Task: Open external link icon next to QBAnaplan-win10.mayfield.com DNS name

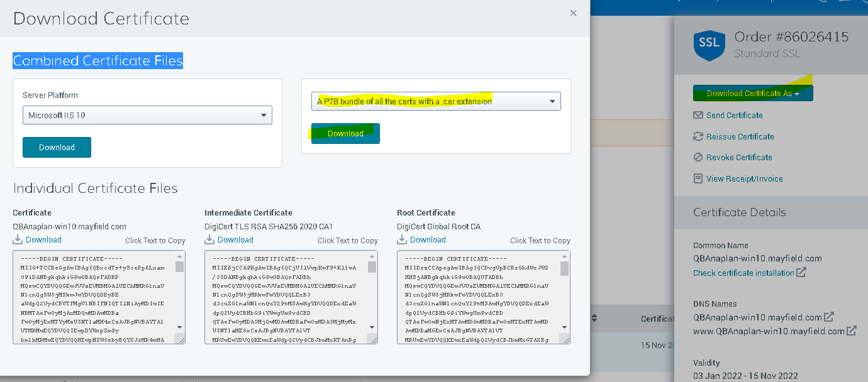Action: [x=829, y=317]
